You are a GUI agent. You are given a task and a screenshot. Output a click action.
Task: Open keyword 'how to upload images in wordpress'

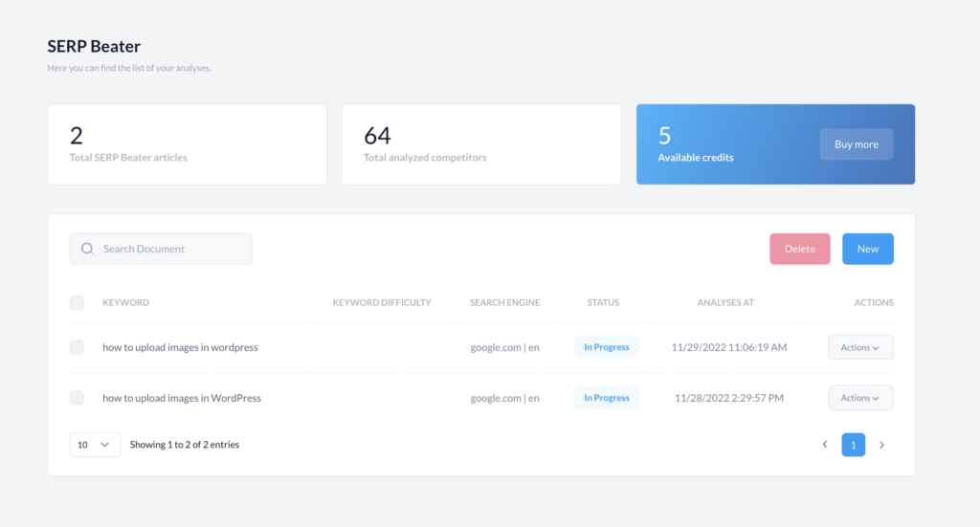pyautogui.click(x=180, y=347)
